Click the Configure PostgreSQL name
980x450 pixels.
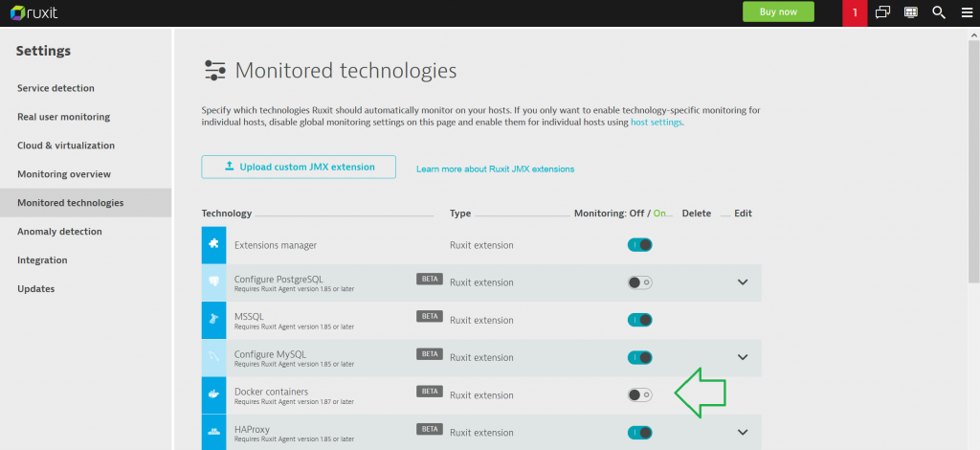tap(278, 279)
